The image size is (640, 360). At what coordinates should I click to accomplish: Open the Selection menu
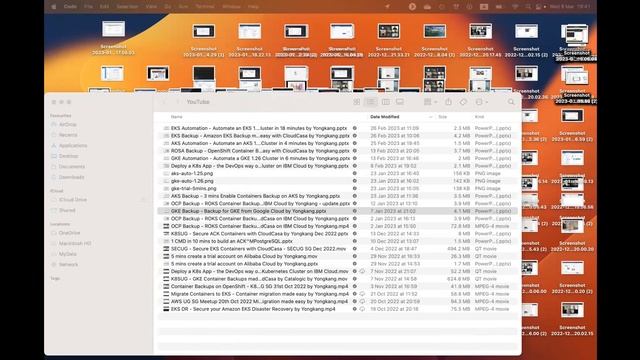coord(127,7)
